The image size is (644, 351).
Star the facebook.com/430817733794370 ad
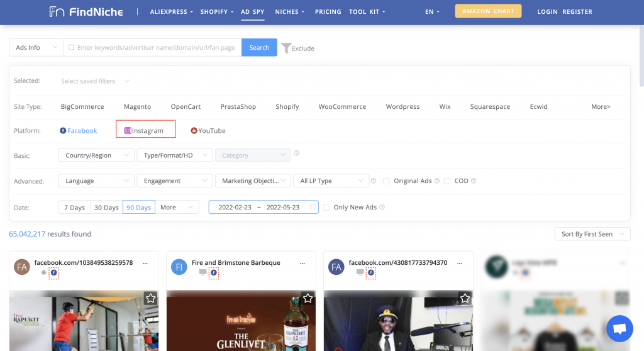pos(465,298)
